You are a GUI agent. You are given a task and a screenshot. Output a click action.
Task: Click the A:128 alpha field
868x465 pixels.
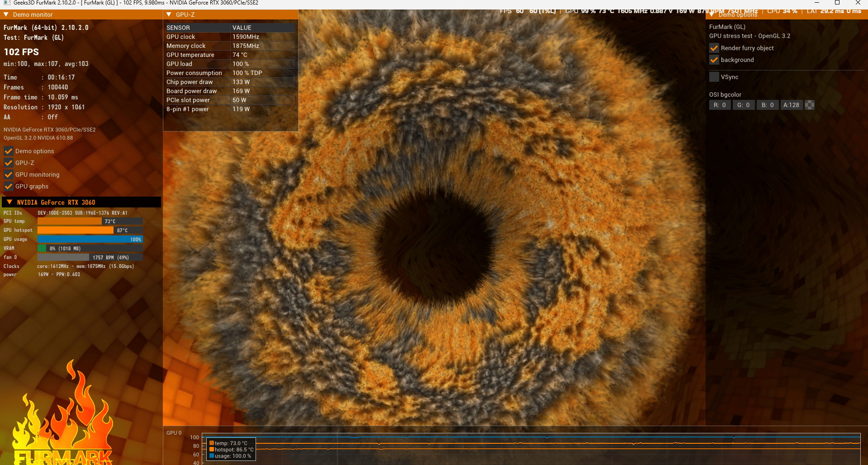[x=792, y=105]
